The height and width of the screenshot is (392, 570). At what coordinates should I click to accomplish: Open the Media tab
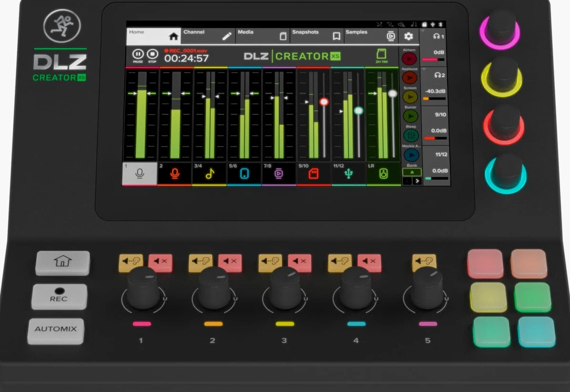tap(263, 36)
